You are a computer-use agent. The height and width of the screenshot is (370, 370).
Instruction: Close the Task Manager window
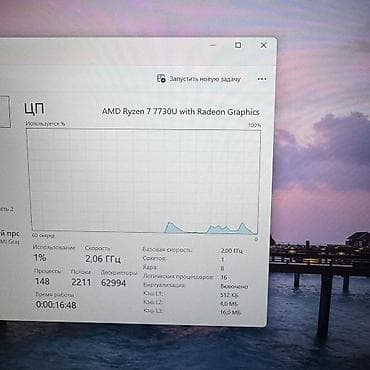point(263,45)
